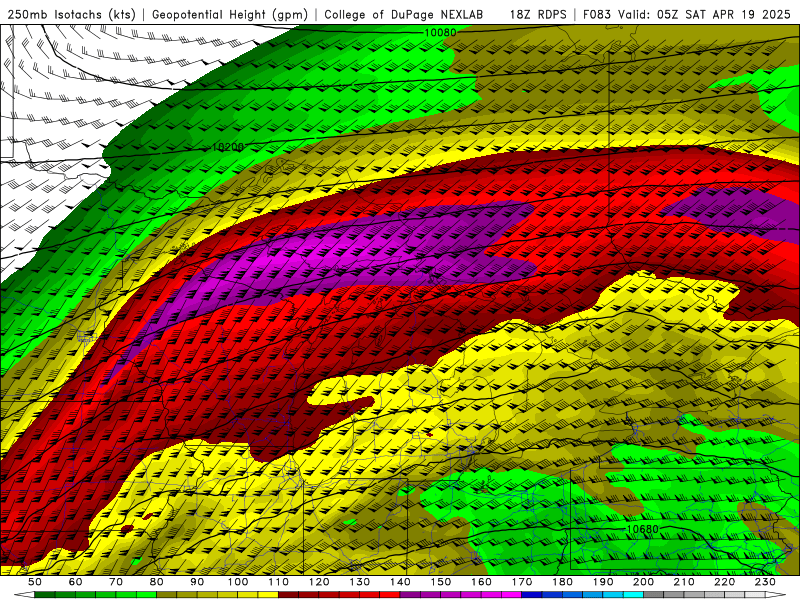Click the darkest green swatch starting the color bar
This screenshot has height=600, width=800.
pos(45,595)
